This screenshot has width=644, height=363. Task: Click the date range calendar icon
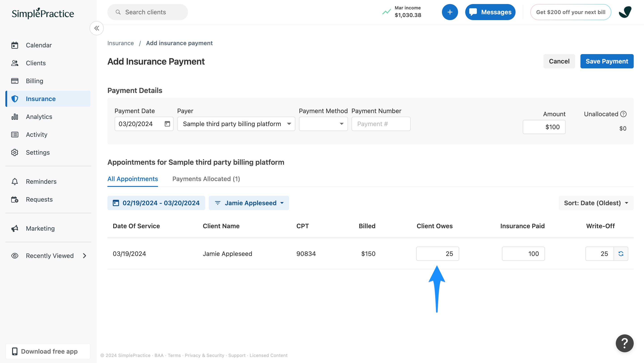click(x=116, y=203)
